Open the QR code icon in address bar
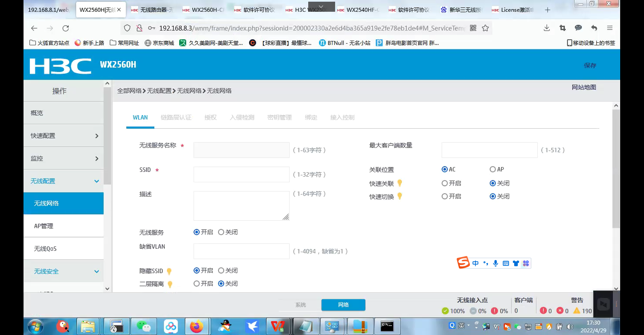The image size is (644, 335). (473, 28)
